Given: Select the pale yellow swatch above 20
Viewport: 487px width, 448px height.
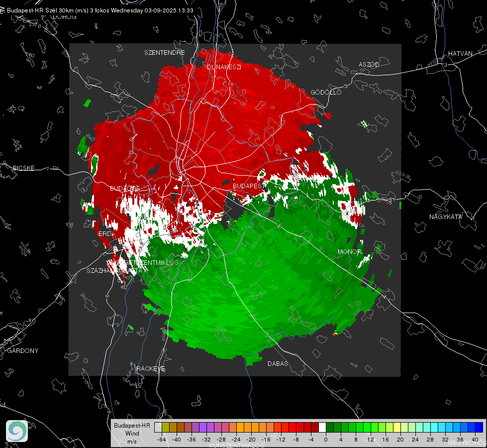Looking at the screenshot, I should [x=397, y=428].
